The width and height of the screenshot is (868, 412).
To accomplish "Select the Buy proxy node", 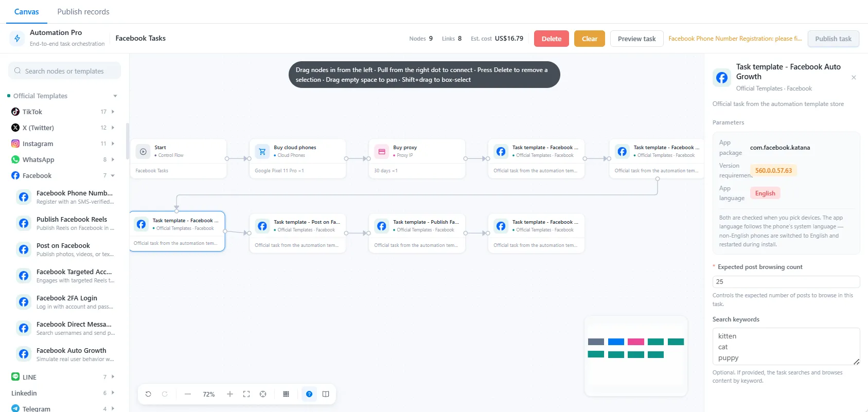I will [x=417, y=158].
